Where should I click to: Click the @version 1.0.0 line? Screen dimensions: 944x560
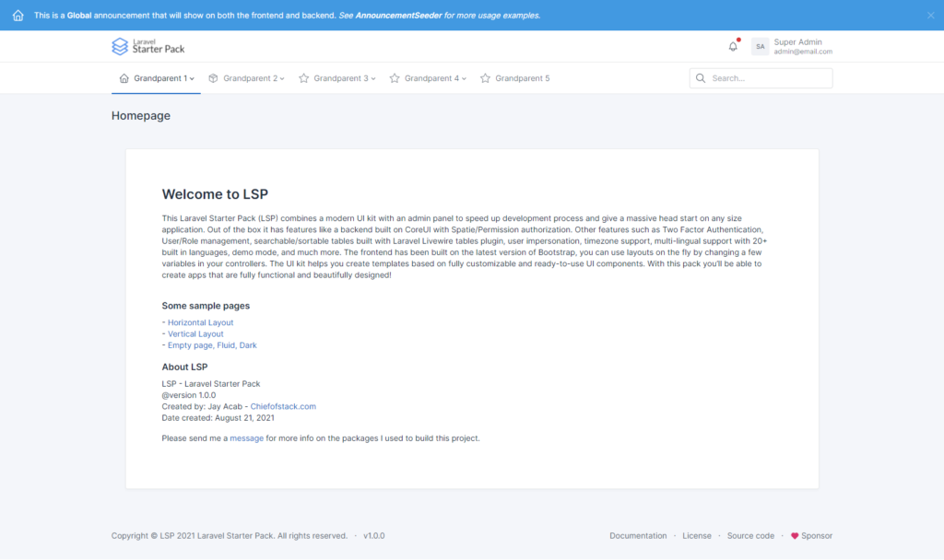(188, 395)
